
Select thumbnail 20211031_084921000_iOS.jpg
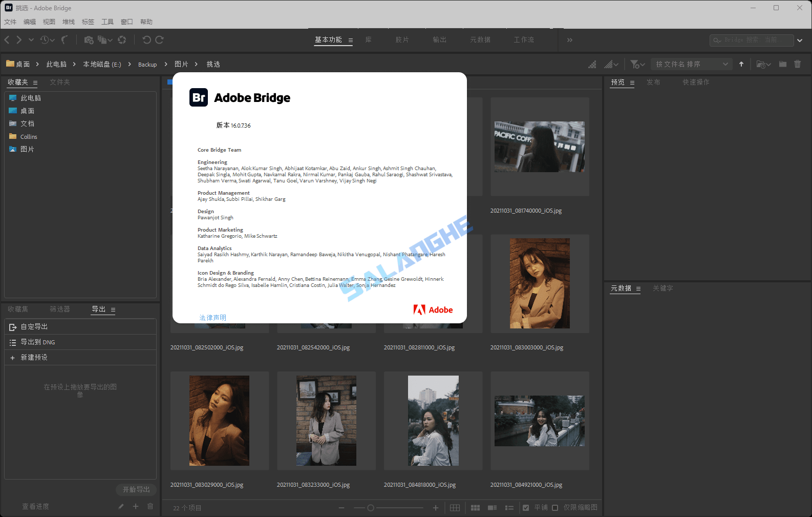[540, 421]
